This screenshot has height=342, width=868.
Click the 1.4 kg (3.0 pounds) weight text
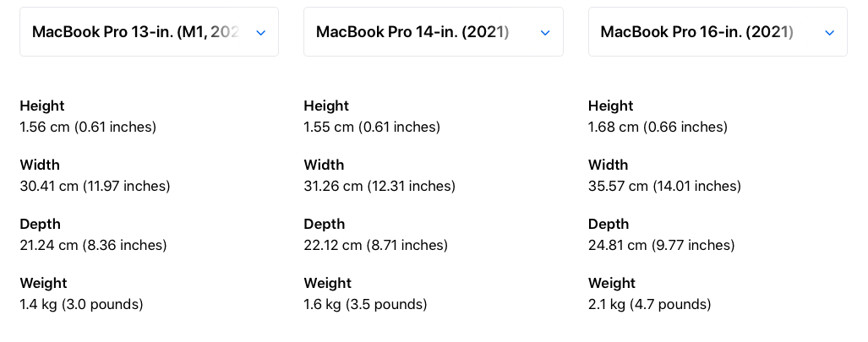pyautogui.click(x=81, y=304)
